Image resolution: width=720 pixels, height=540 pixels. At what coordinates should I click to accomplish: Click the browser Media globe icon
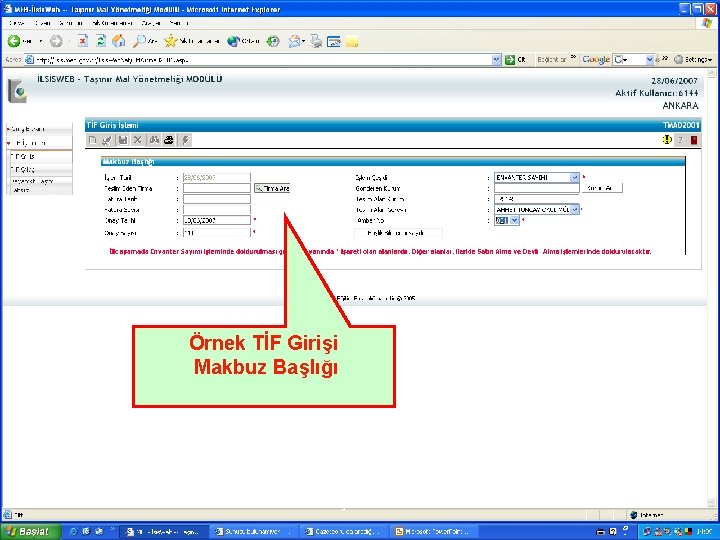tap(234, 41)
